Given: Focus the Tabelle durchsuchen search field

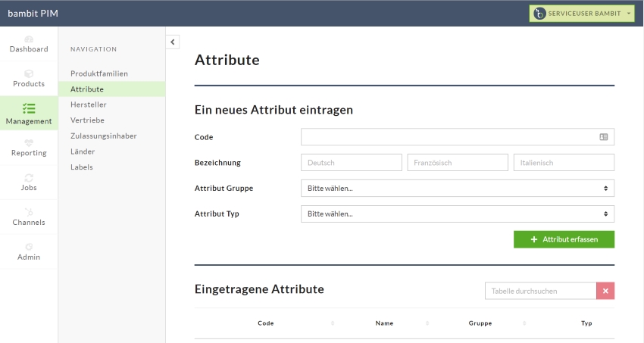Looking at the screenshot, I should point(540,291).
